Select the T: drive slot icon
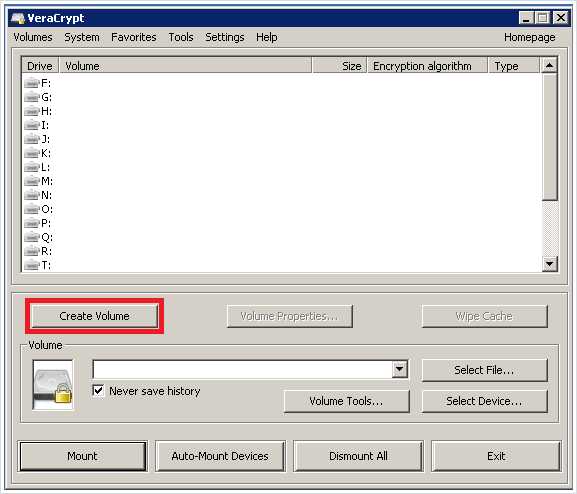 [32, 265]
